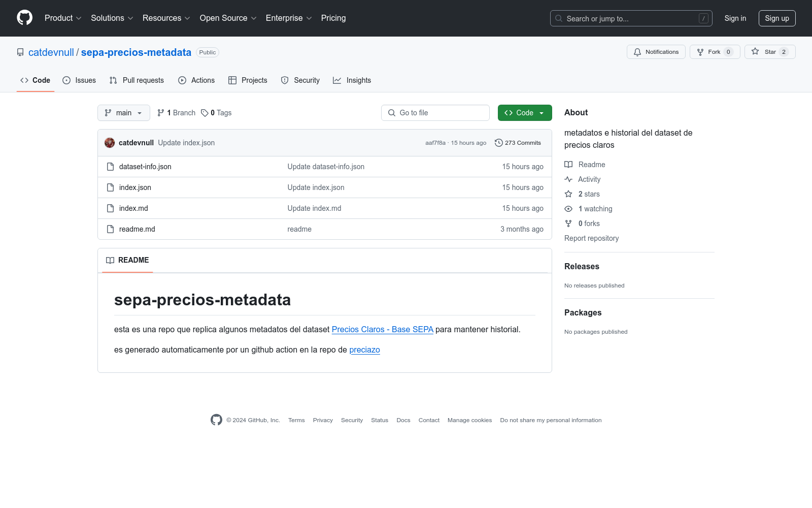Click the Terms link in the footer

[296, 420]
